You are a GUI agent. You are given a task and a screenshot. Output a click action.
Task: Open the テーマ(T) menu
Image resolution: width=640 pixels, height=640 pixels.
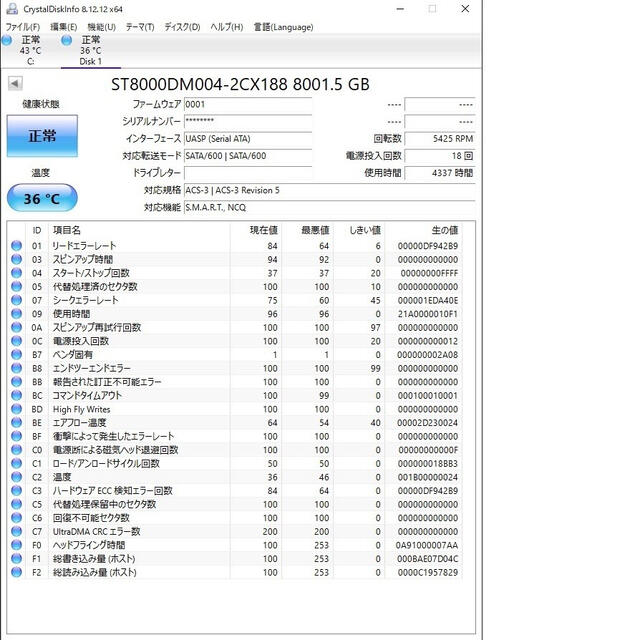click(140, 27)
